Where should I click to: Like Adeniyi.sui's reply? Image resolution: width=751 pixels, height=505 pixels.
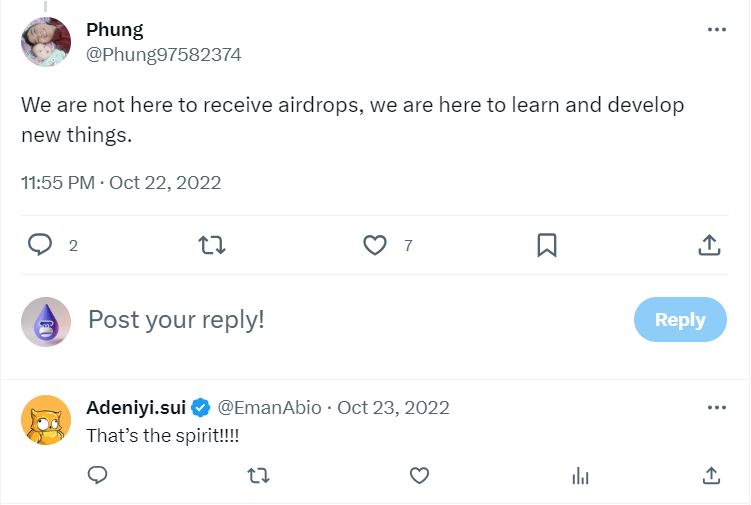pyautogui.click(x=420, y=476)
